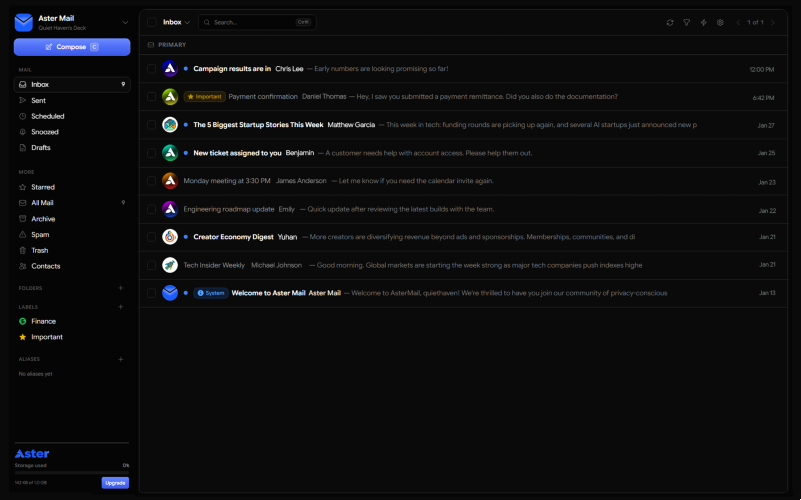Expand the Aster Mail account switcher chevron
This screenshot has height=500, width=801.
pos(125,22)
